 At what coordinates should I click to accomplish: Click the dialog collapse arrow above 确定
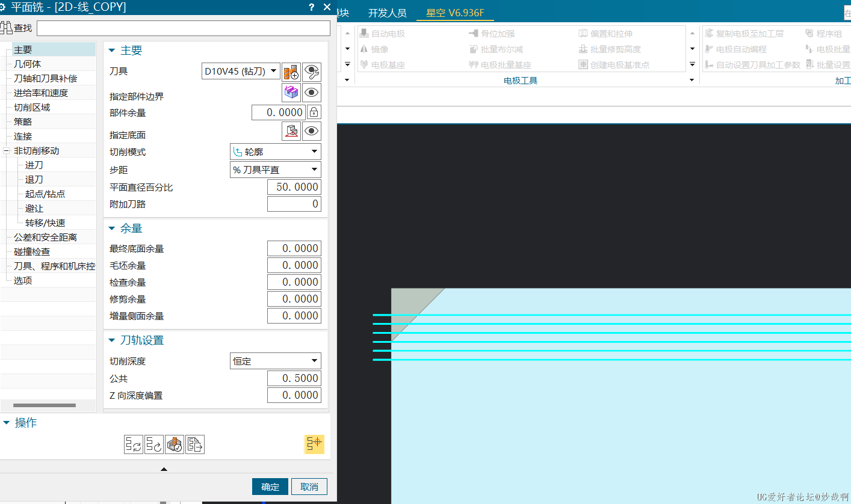(x=164, y=469)
